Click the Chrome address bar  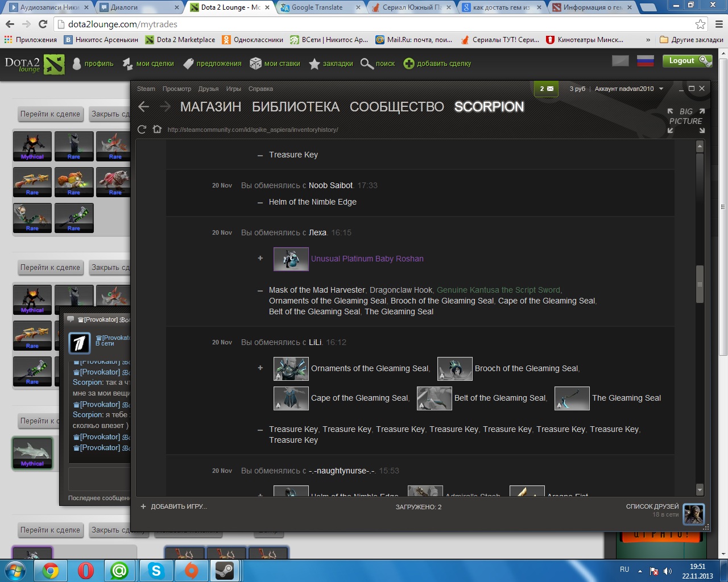[x=374, y=24]
